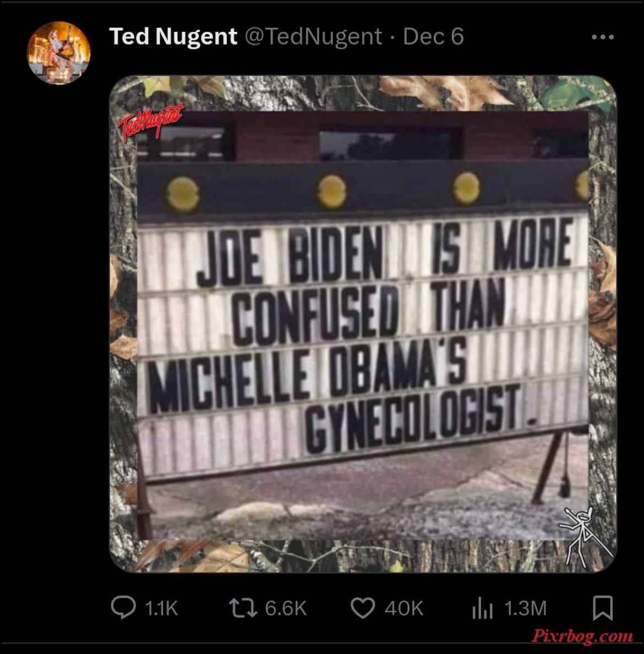The height and width of the screenshot is (654, 644).
Task: Open the reply speech bubble icon
Action: pyautogui.click(x=123, y=607)
